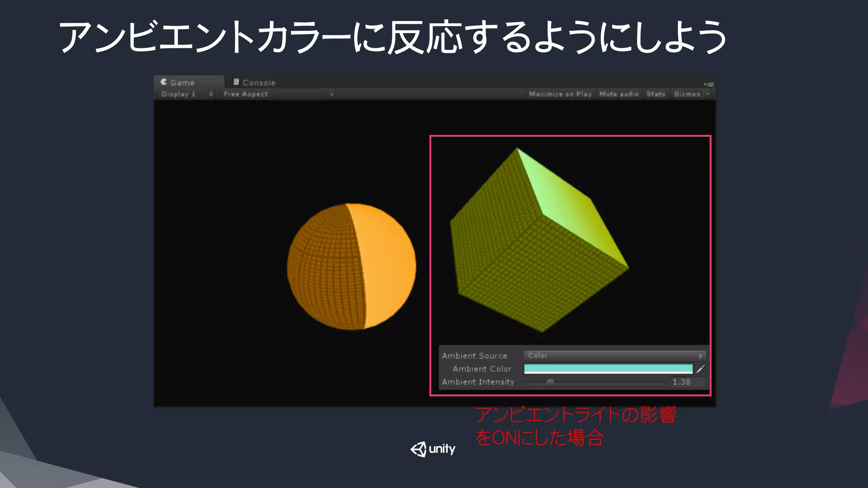Click the Game tab Pac-Man icon
Screen dimensions: 868x488
(164, 82)
